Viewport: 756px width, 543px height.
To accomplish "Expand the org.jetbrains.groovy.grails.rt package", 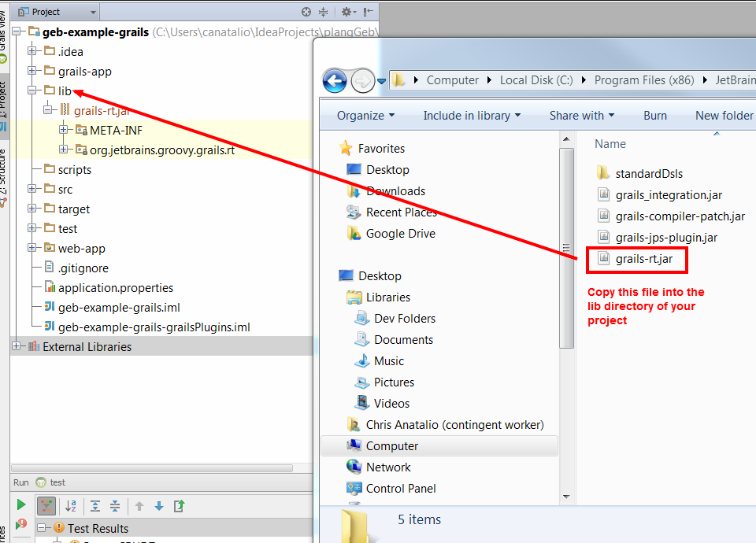I will (63, 150).
